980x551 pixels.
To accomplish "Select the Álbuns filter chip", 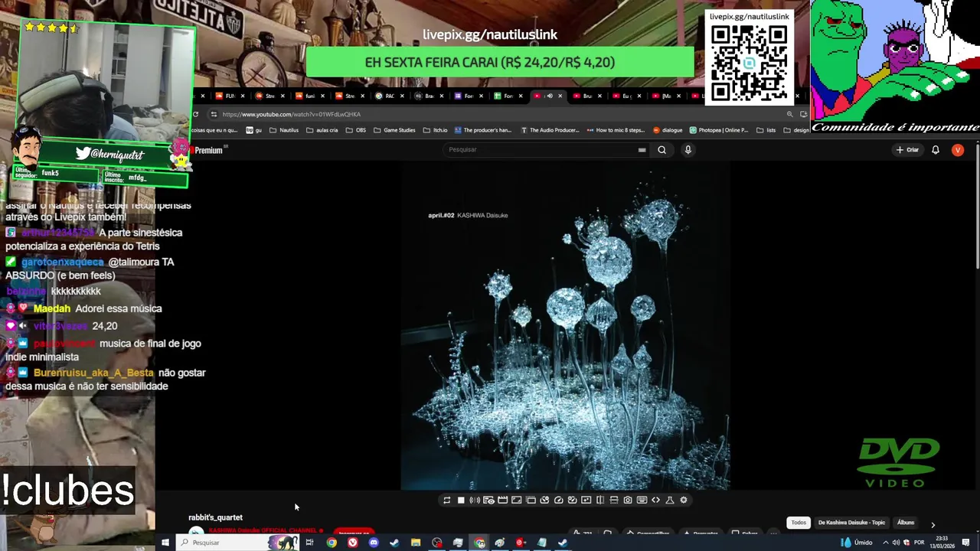I will click(x=906, y=523).
